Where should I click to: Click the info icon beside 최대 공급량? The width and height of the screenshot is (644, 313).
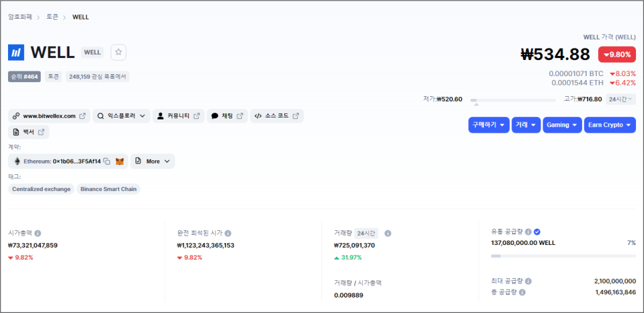528,282
